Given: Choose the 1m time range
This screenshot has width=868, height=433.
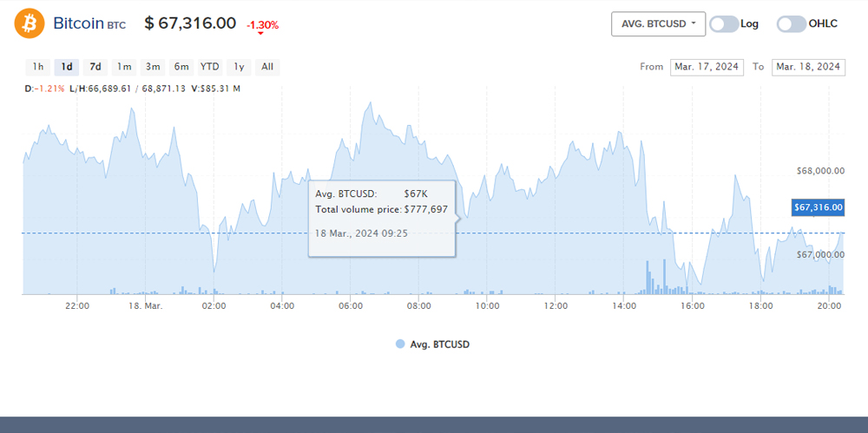Looking at the screenshot, I should click(x=124, y=67).
